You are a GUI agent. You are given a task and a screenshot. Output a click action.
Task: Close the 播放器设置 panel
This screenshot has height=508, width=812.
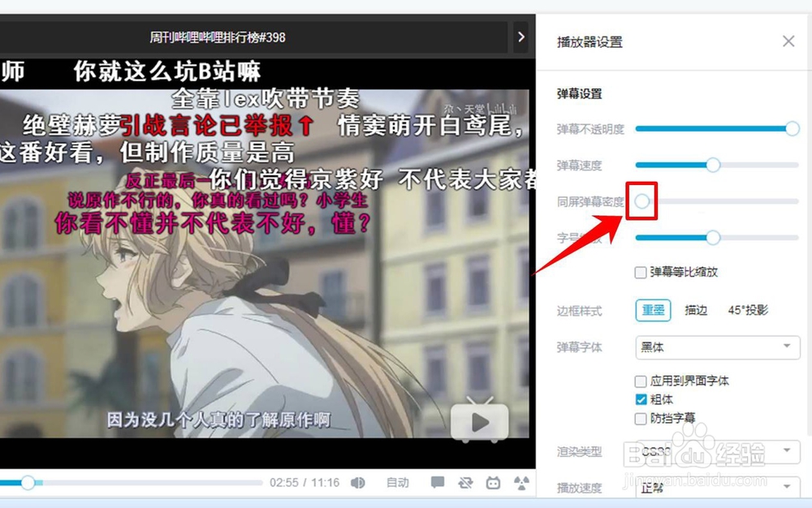coord(788,41)
